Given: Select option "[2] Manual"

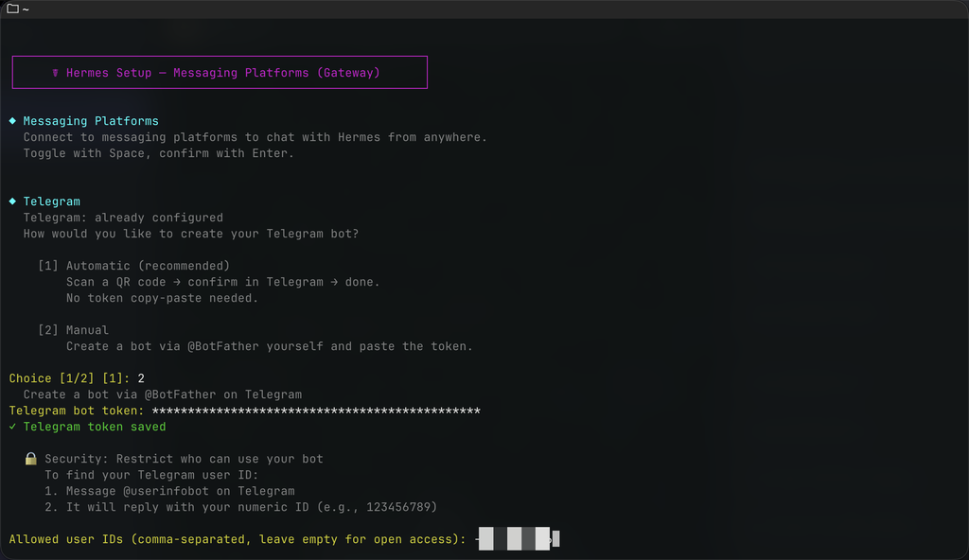Looking at the screenshot, I should [x=74, y=330].
